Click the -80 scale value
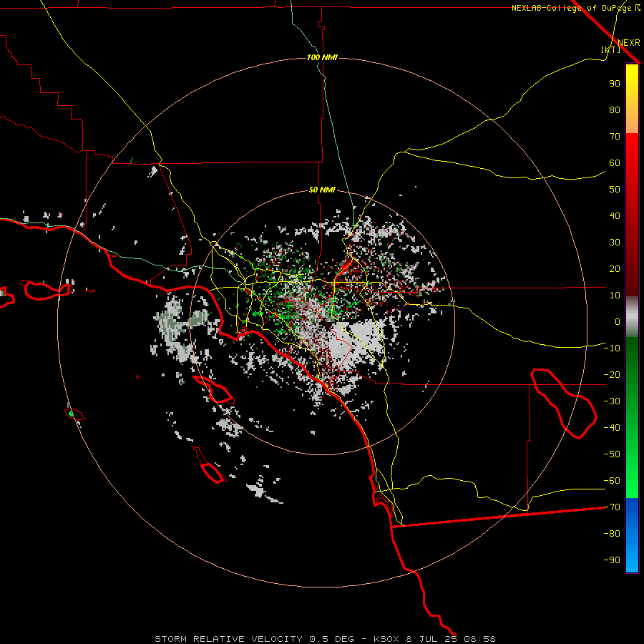Viewport: 644px width, 644px height. pos(612,534)
